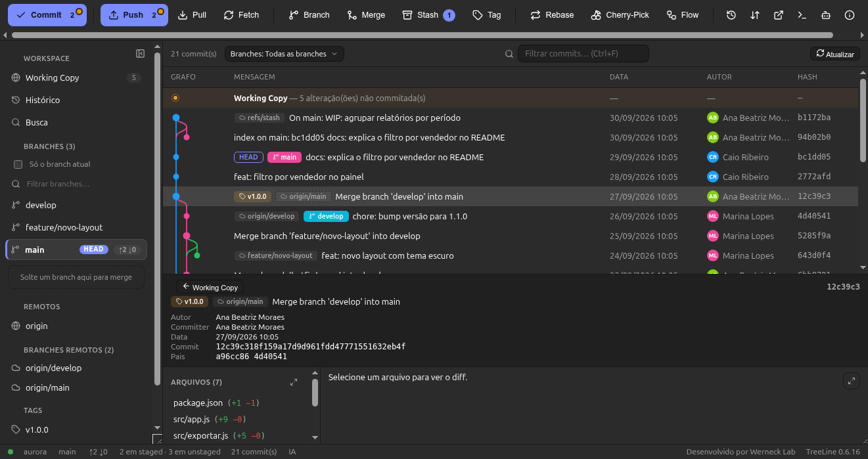Select origin/develop under remote branches
Screen dimensions: 868x459
[76, 368]
